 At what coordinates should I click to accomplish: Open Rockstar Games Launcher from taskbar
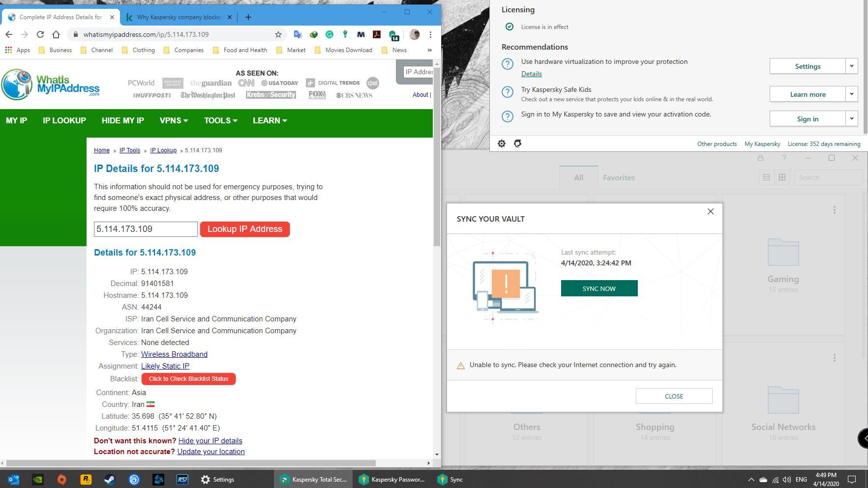tap(86, 480)
